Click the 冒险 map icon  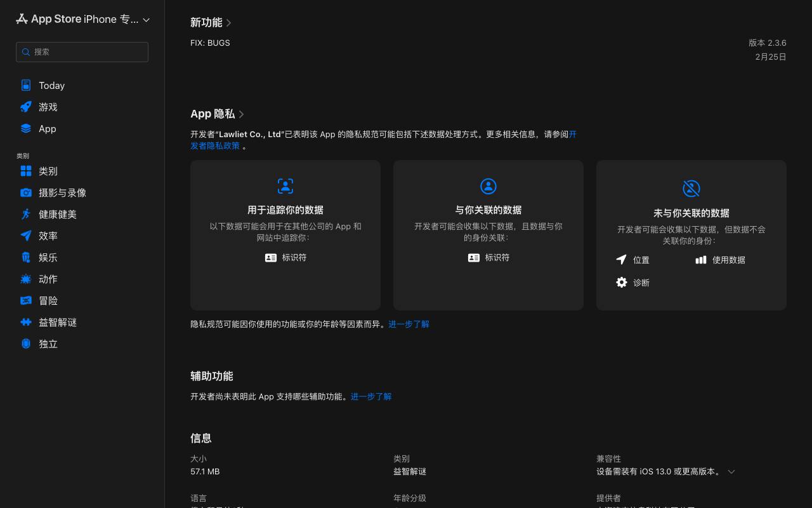point(26,300)
